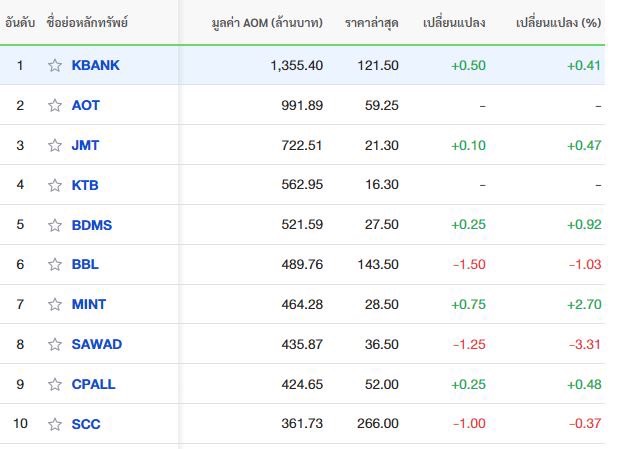621x449 pixels.
Task: Click the ชื่อย่อหลักทรัพย์ column header
Action: pyautogui.click(x=89, y=22)
